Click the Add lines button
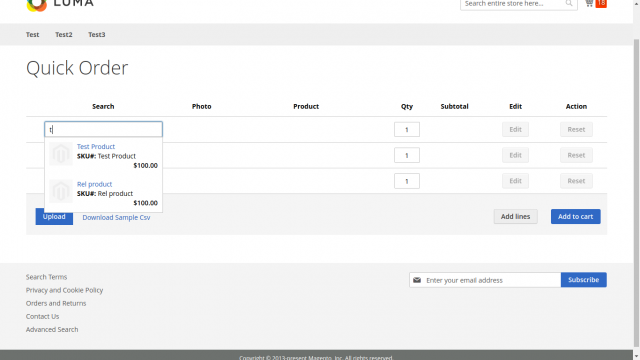Viewport: 640px width, 360px height. (516, 216)
